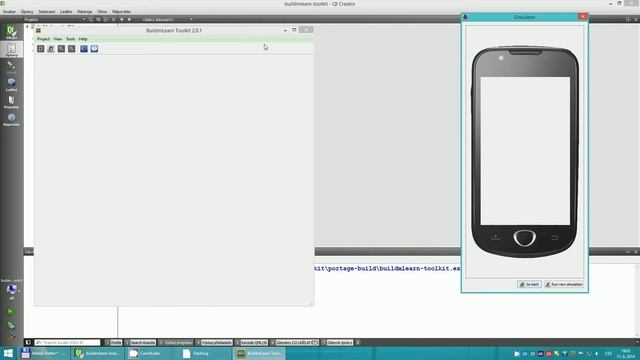The width and height of the screenshot is (640, 360).
Task: Click the filter tree icon in Projekty bar
Action: tap(91, 19)
